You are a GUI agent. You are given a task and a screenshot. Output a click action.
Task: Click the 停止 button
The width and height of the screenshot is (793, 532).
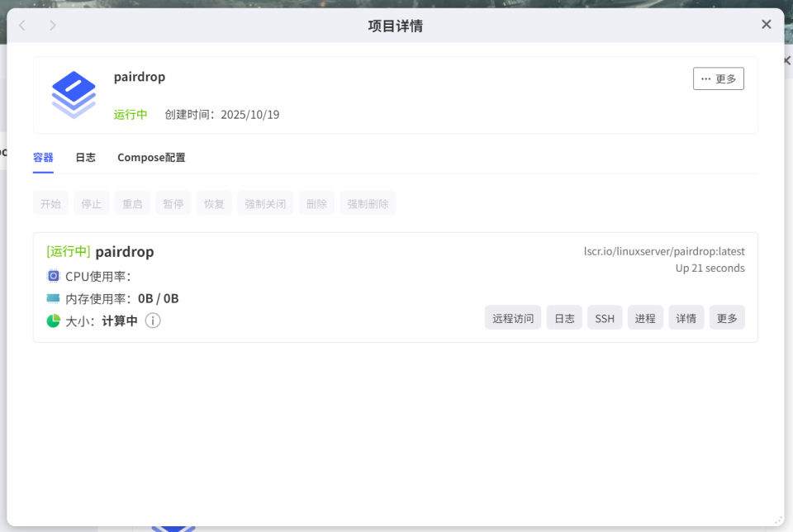[x=92, y=203]
